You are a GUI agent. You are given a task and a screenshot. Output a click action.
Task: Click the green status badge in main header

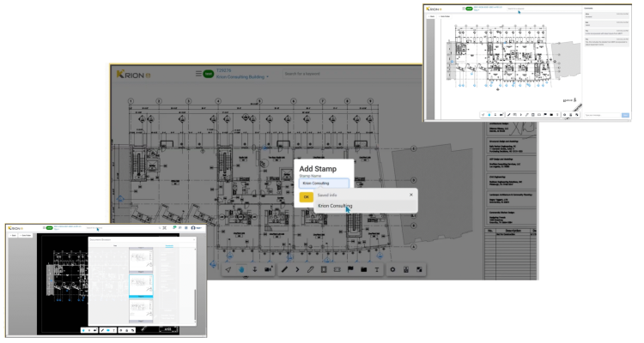pos(208,74)
